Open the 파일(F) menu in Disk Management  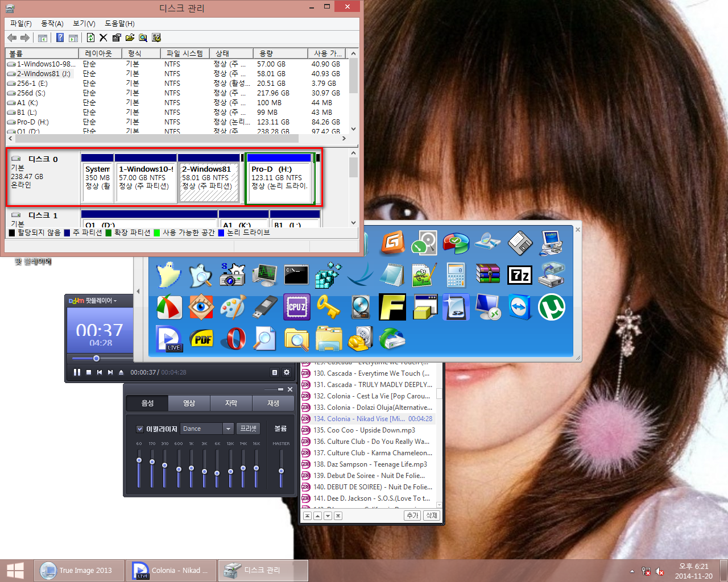click(x=21, y=23)
